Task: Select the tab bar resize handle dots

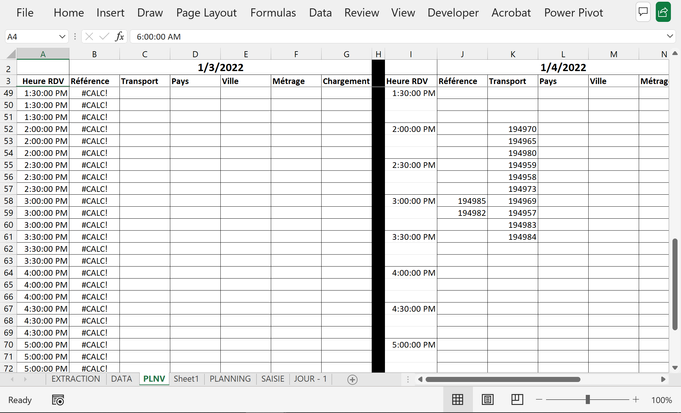Action: click(408, 380)
